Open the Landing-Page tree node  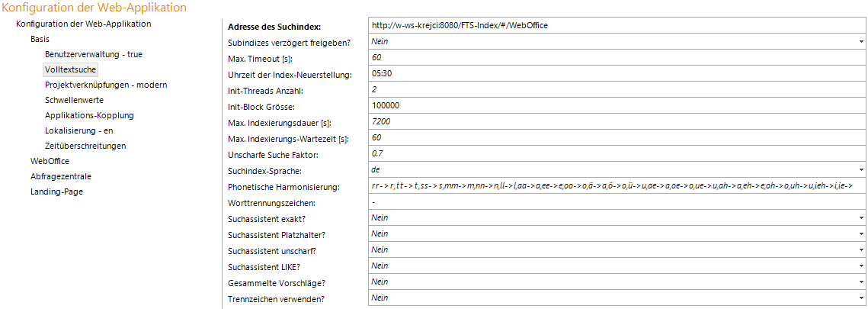56,192
